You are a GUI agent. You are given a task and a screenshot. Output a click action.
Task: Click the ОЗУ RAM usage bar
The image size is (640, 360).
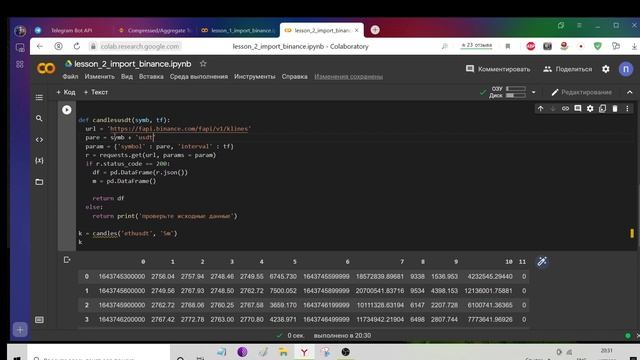click(516, 88)
